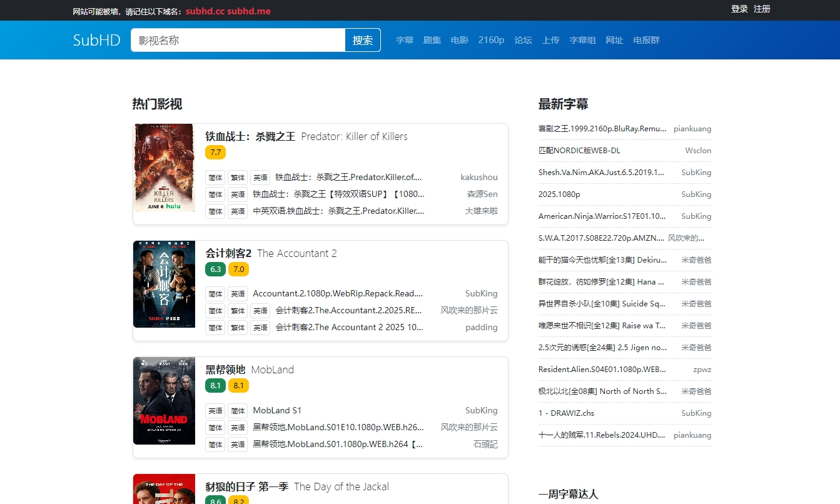
Task: Open subtitle 会计刺客2.The Accountant 2 2025 10
Action: [x=349, y=327]
